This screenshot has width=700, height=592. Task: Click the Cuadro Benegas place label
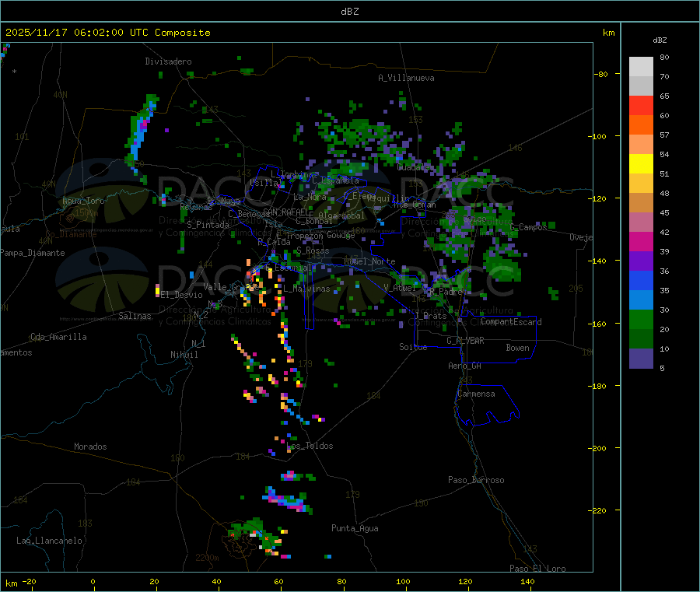[249, 214]
